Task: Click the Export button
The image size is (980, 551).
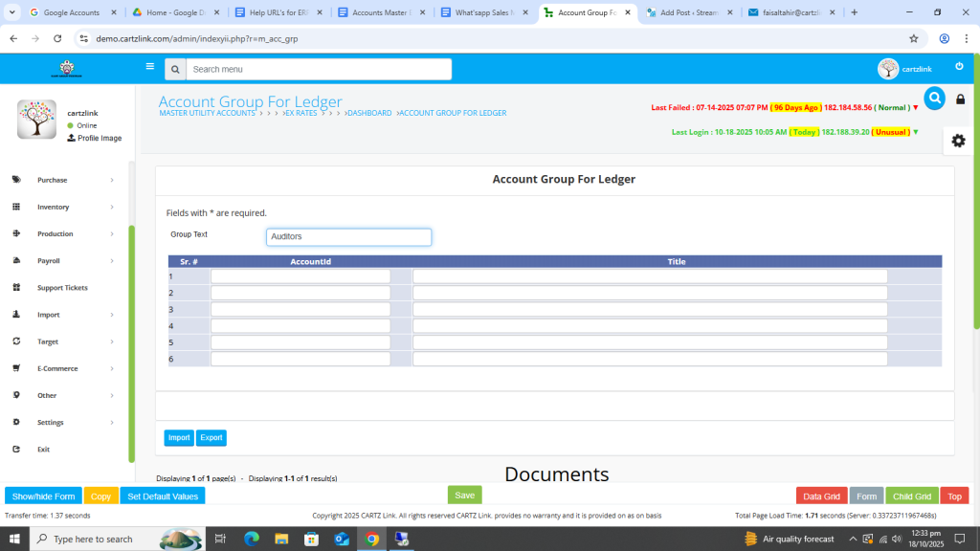Action: 212,437
